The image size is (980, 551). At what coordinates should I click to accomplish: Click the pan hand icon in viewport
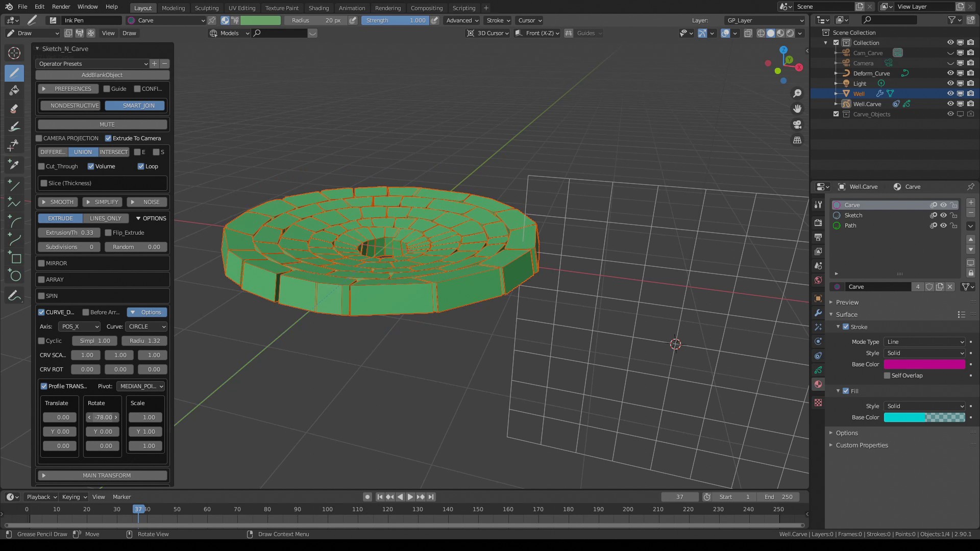tap(797, 109)
